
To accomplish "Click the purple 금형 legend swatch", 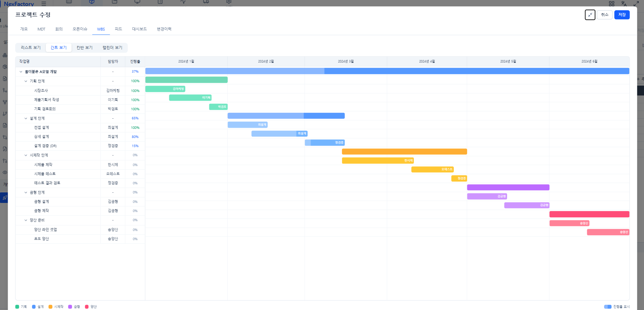I will tap(70, 307).
